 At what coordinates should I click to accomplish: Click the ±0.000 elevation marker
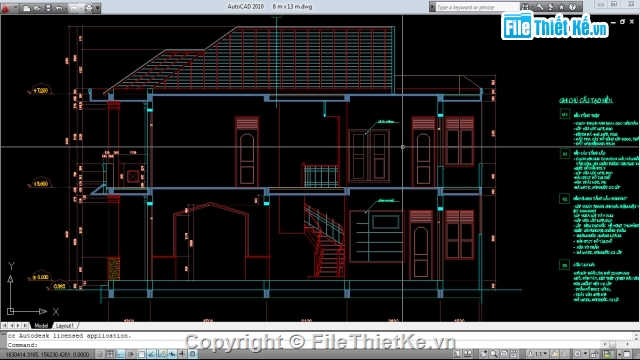pyautogui.click(x=40, y=277)
